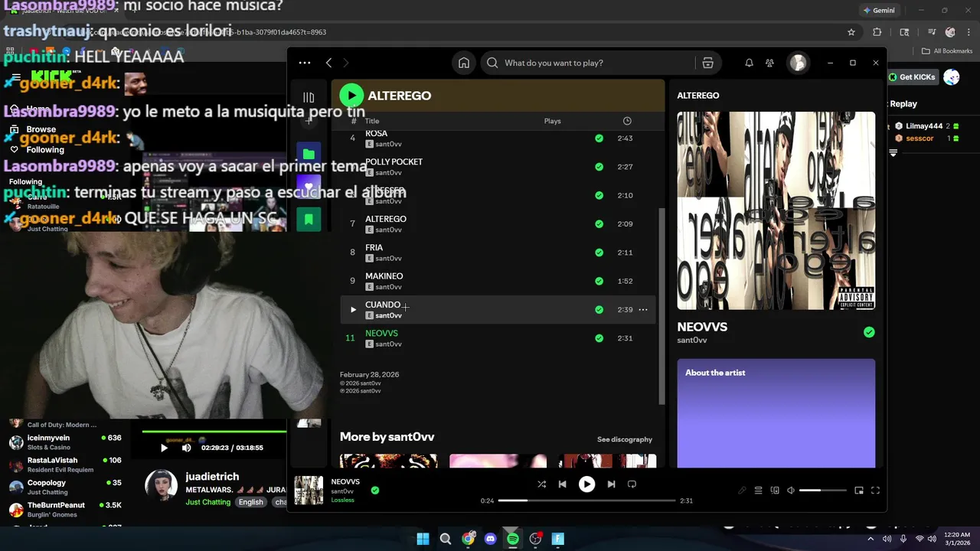980x551 pixels.
Task: Open juadietrich channel name on Kick
Action: tap(212, 476)
